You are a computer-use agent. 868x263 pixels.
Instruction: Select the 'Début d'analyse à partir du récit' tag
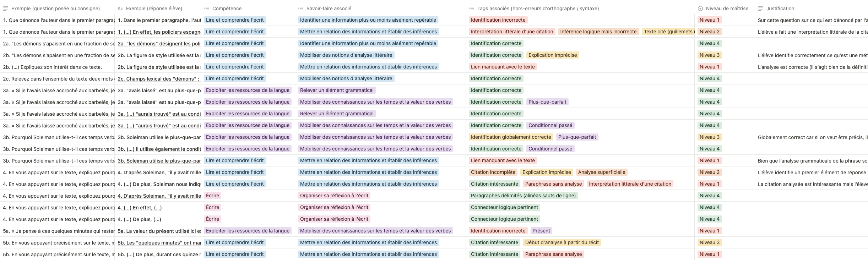[562, 242]
